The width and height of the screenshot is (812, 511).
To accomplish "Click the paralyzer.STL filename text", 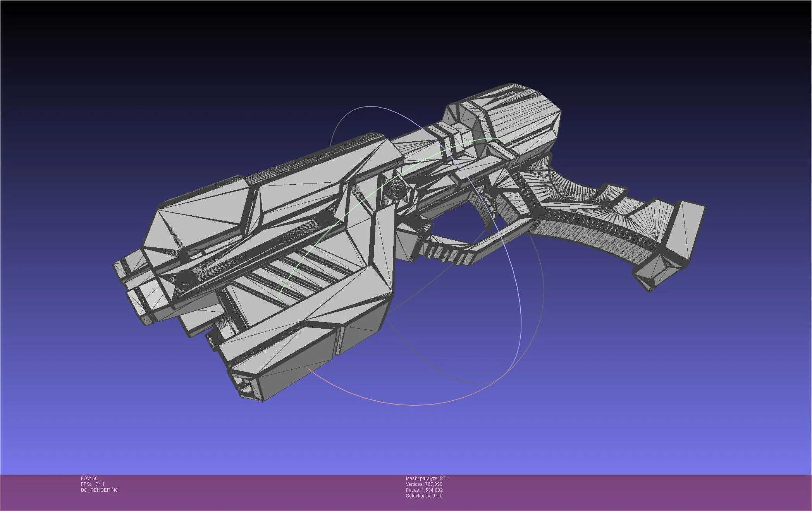I will (434, 478).
